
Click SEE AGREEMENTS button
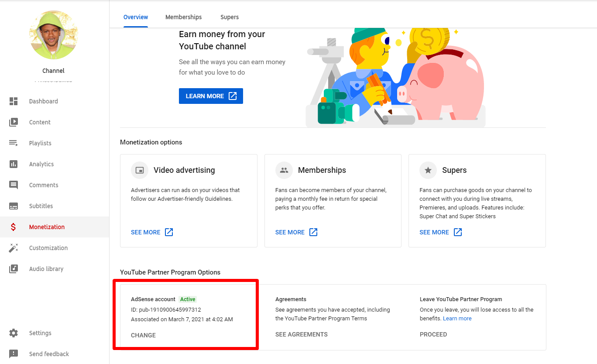(302, 334)
